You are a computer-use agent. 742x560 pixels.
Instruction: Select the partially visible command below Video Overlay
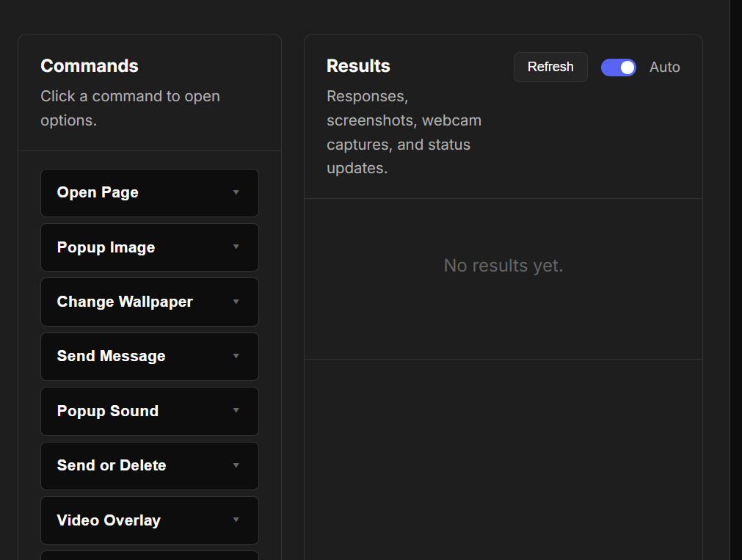150,556
